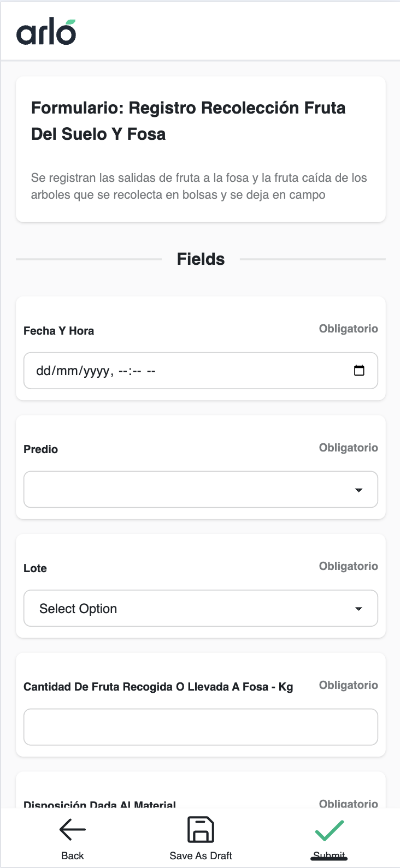400x868 pixels.
Task: Click the arlo logo in the header
Action: [46, 32]
